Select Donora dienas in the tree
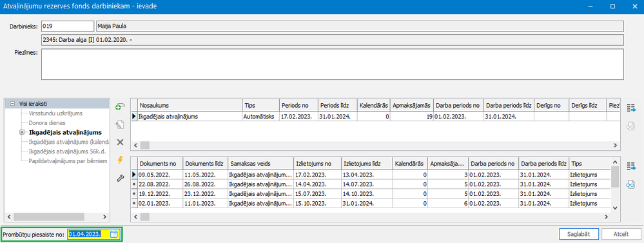Viewport: 644px width, 243px height. tap(47, 122)
